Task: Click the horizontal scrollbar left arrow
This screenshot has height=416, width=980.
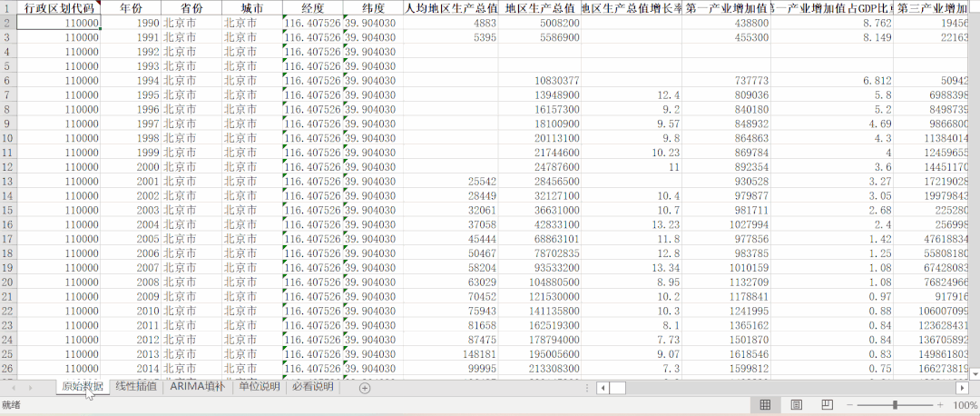Action: (x=603, y=388)
